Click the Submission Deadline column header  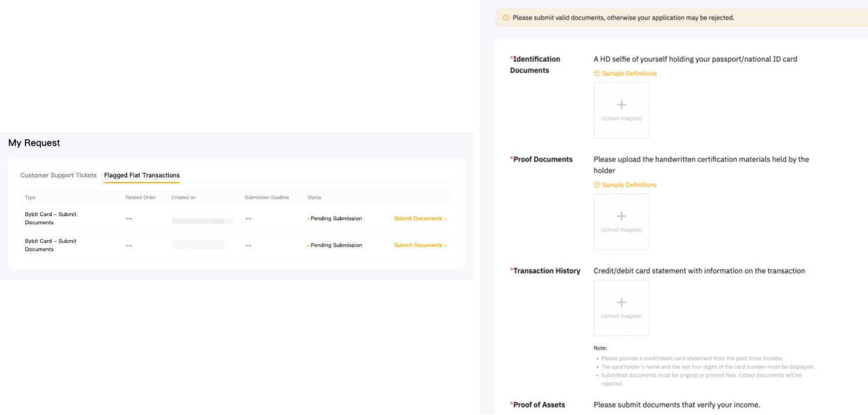point(266,198)
